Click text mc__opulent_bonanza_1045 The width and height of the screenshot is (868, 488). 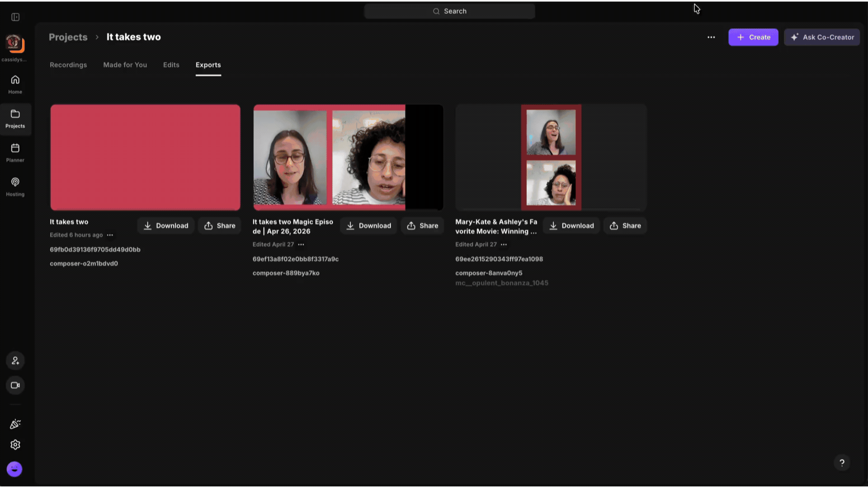pyautogui.click(x=502, y=283)
